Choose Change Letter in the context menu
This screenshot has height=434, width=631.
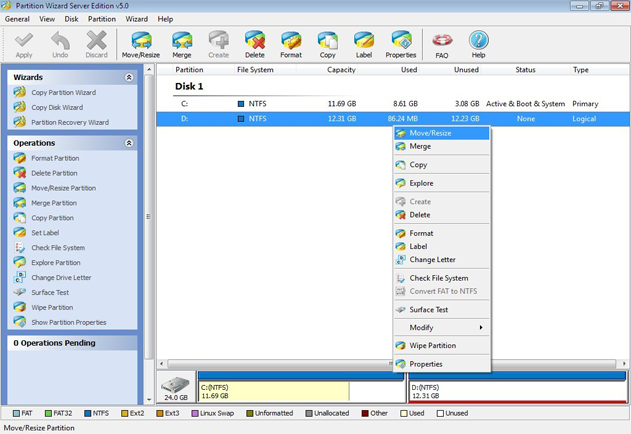point(441,260)
